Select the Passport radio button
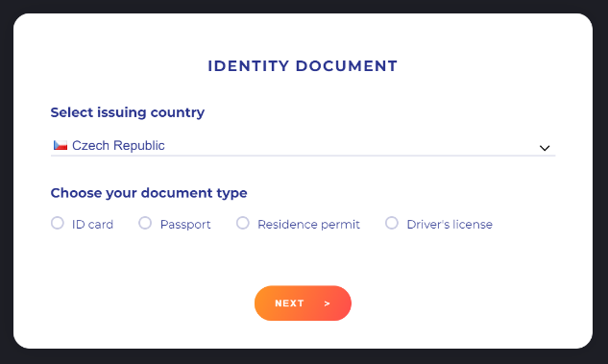The width and height of the screenshot is (608, 364). [145, 223]
